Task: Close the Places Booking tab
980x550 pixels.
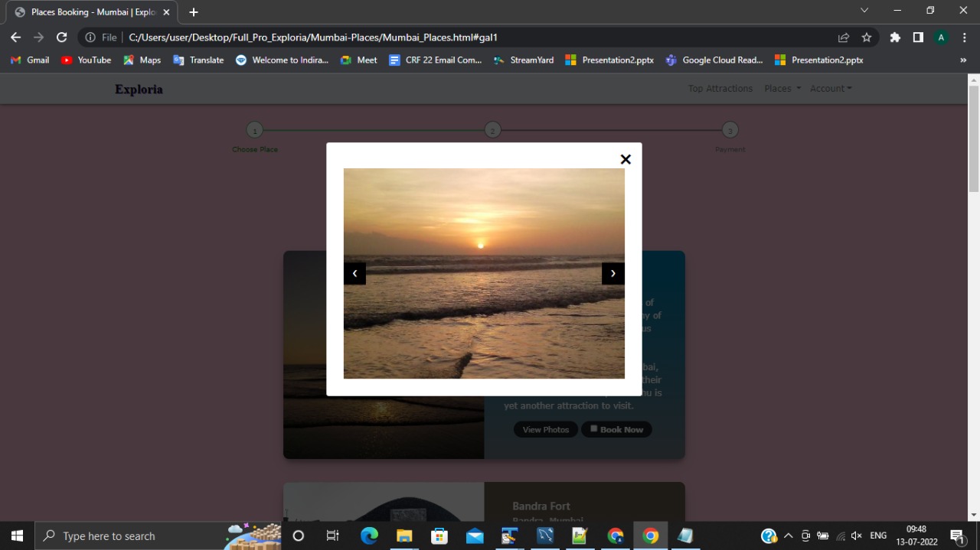Action: click(x=166, y=12)
